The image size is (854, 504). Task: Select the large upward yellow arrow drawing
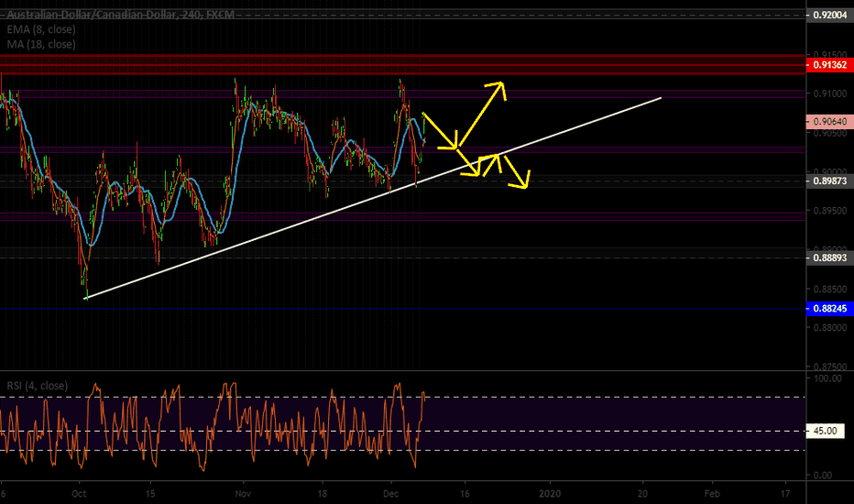coord(483,113)
